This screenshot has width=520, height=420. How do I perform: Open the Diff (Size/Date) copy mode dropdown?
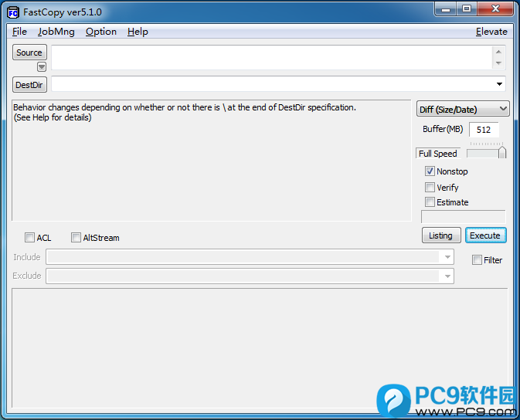click(463, 109)
